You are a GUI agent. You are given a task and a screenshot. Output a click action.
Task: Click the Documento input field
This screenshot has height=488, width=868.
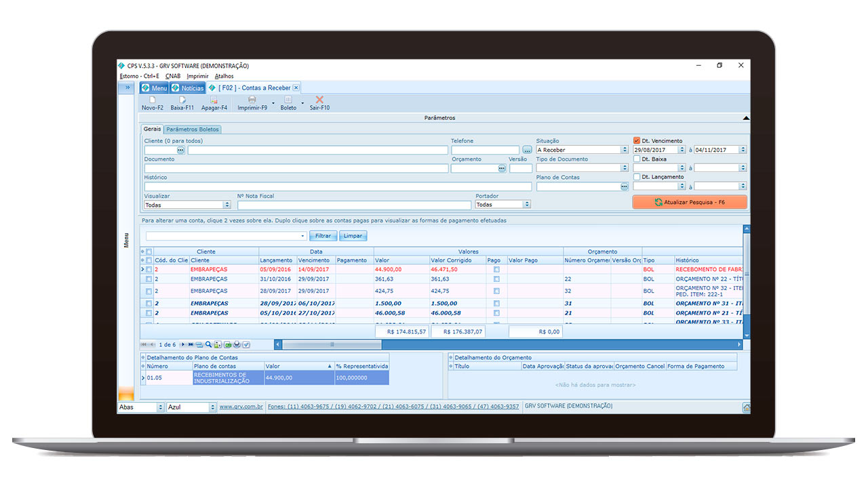296,168
